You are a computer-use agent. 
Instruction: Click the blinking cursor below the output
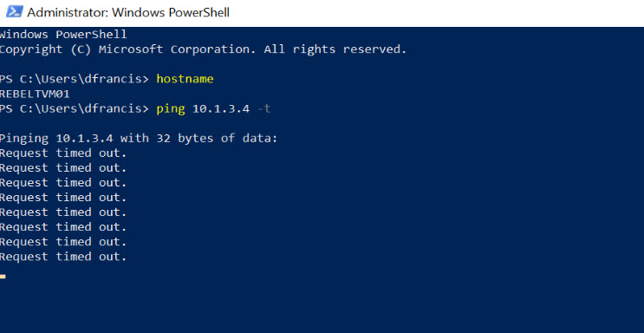(x=3, y=277)
